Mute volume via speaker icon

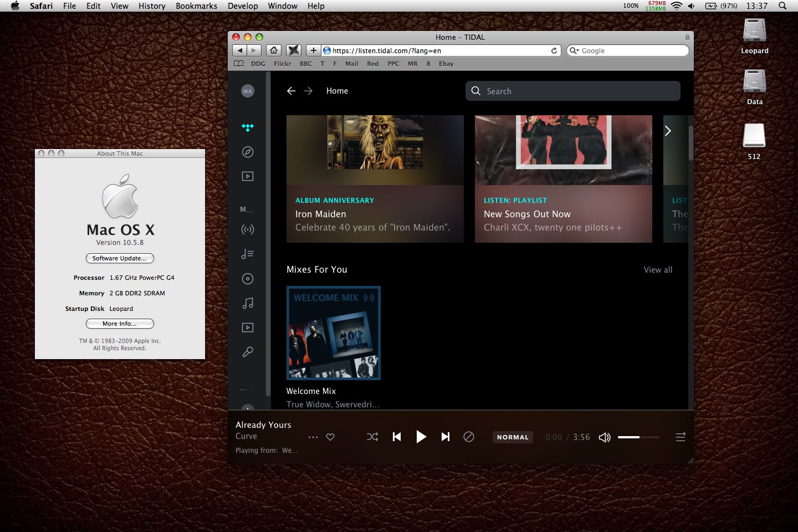[605, 437]
